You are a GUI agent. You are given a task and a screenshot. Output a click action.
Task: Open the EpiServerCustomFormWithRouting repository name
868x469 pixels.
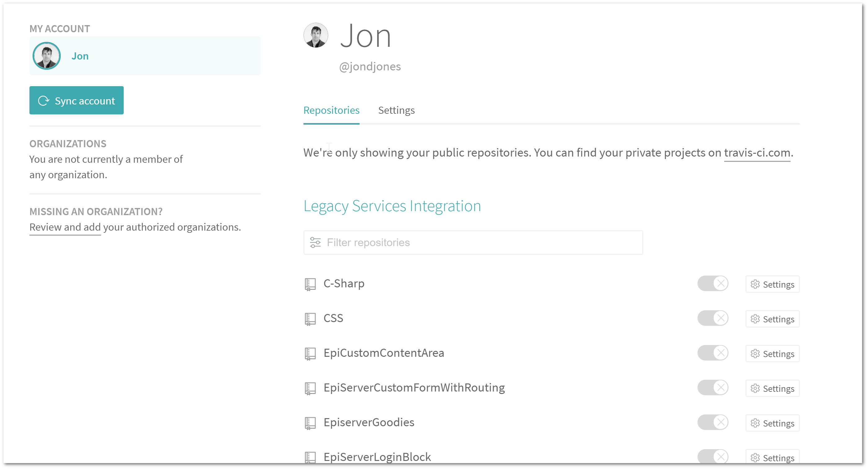(x=414, y=388)
